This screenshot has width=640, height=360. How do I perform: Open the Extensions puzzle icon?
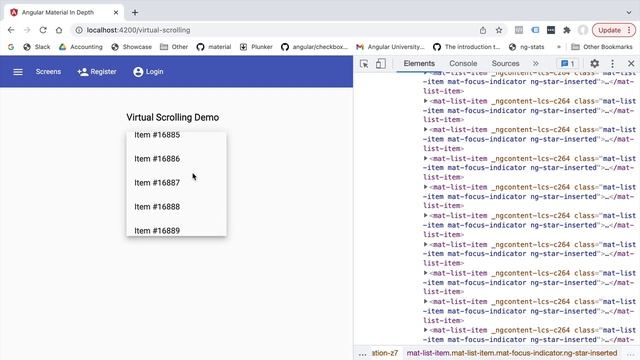[x=567, y=30]
